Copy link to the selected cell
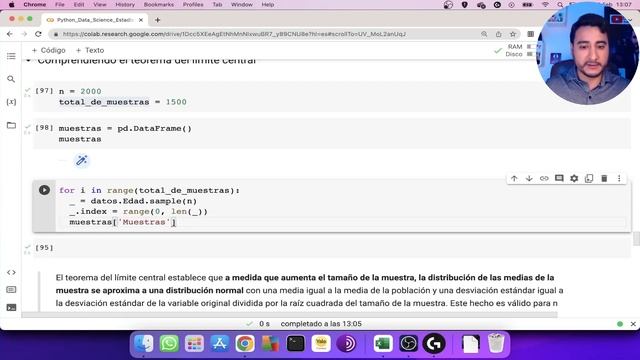 pyautogui.click(x=544, y=178)
